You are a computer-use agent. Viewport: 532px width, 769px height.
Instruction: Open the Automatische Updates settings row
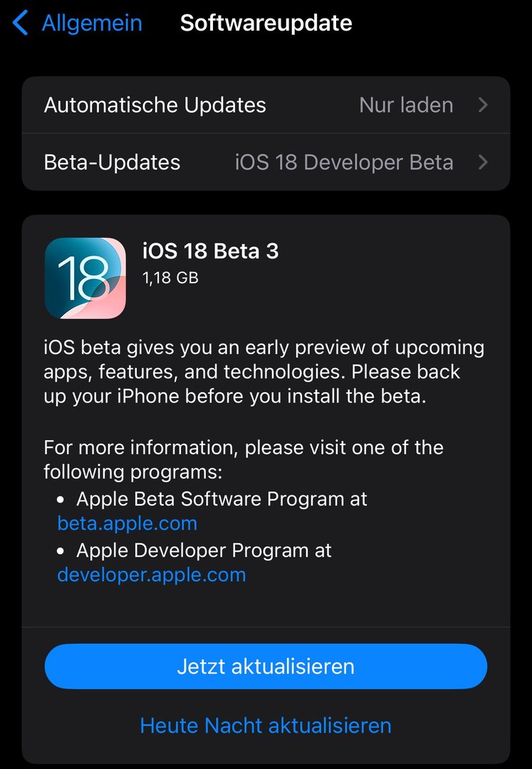[x=155, y=105]
